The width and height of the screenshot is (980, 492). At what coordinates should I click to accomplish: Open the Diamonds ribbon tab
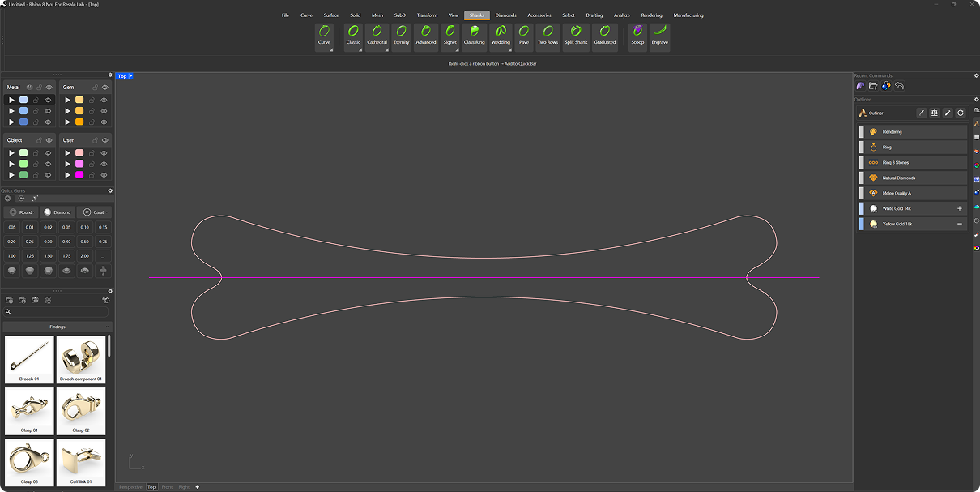click(505, 15)
